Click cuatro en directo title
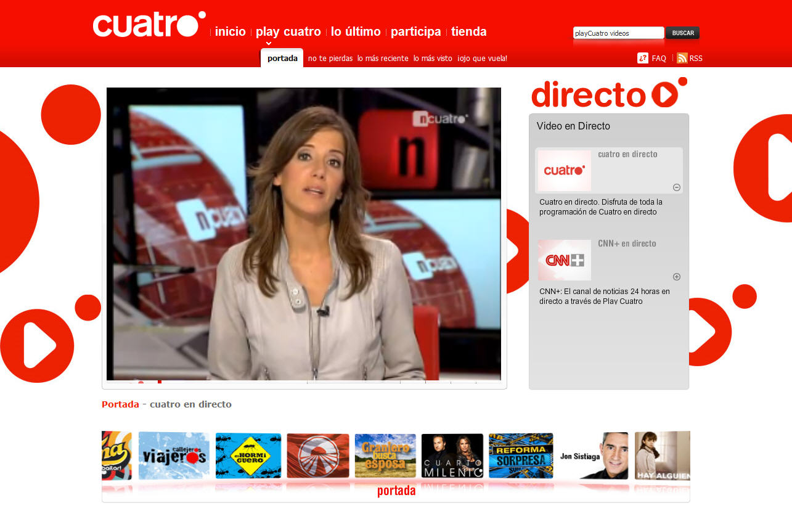 click(627, 154)
